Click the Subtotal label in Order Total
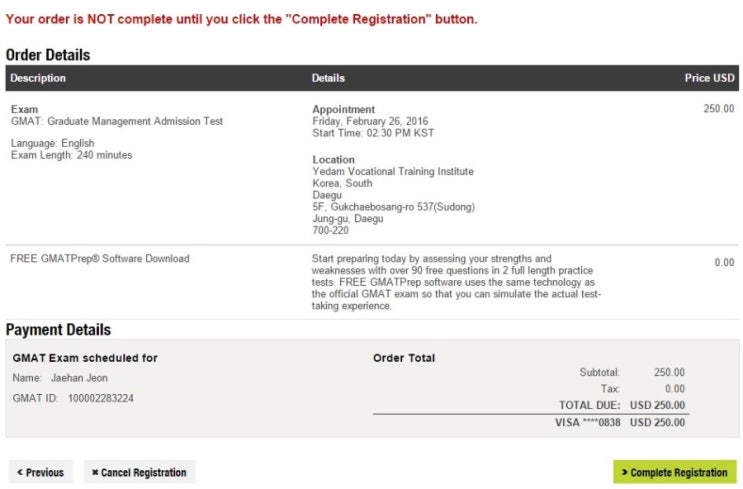Screen dimensions: 743x489 point(600,372)
